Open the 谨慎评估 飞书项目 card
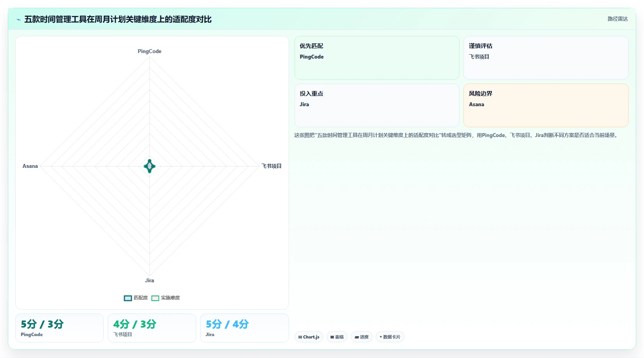Viewport: 644px width, 358px height. pos(546,58)
